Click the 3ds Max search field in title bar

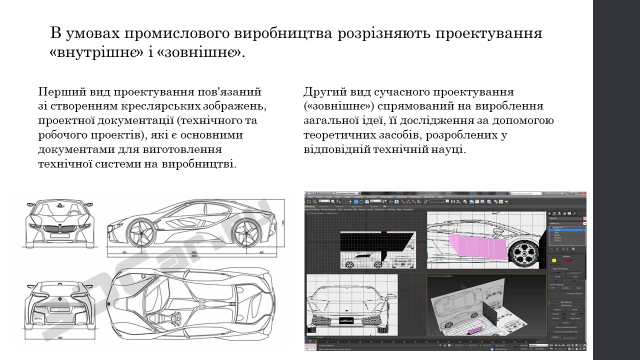(x=526, y=193)
